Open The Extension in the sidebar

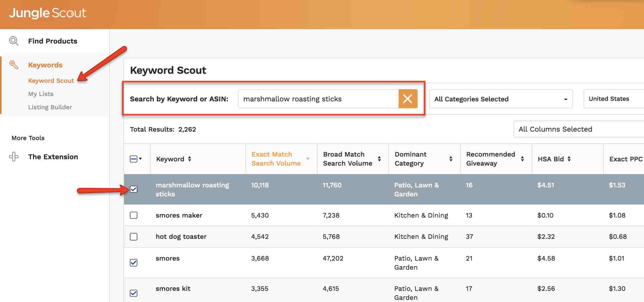tap(53, 157)
